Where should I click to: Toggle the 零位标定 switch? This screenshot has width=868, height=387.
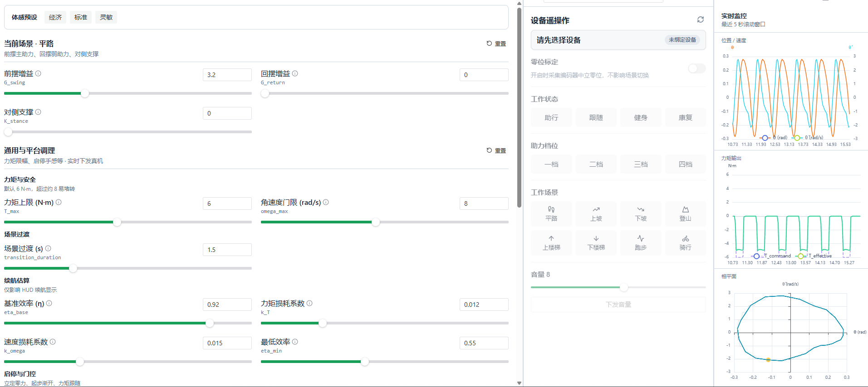[x=696, y=68]
